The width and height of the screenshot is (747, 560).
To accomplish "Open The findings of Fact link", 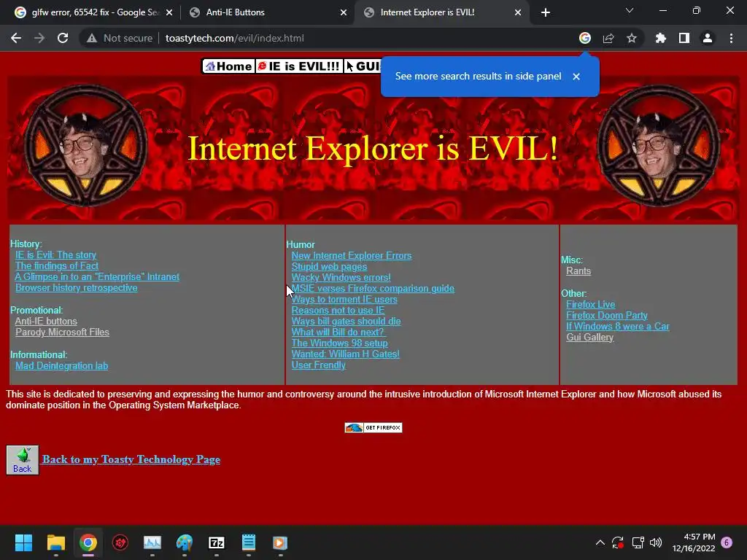I will tap(57, 265).
